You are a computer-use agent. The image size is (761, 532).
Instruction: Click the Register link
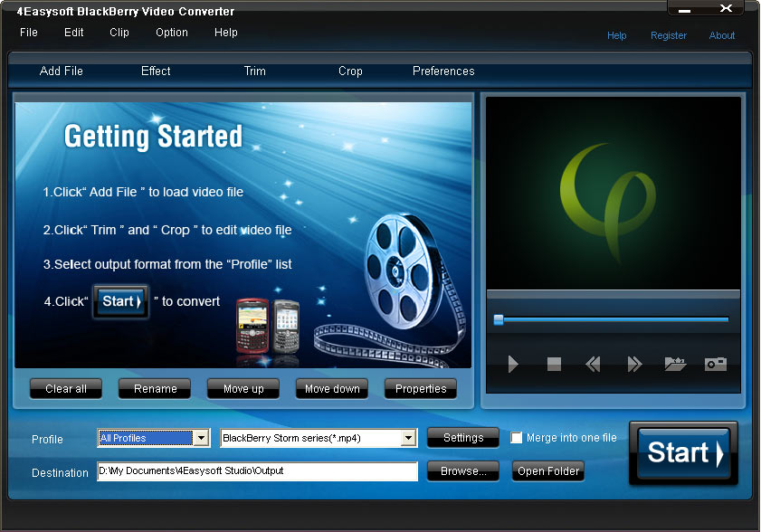tap(669, 36)
